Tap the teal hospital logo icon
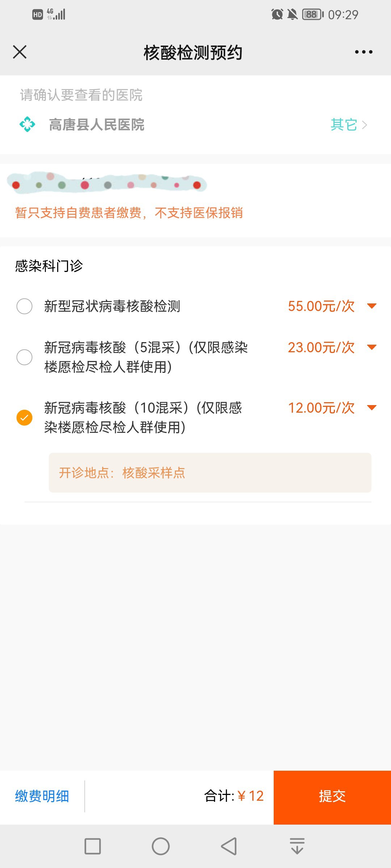Screen dimensions: 391x868 point(27,125)
